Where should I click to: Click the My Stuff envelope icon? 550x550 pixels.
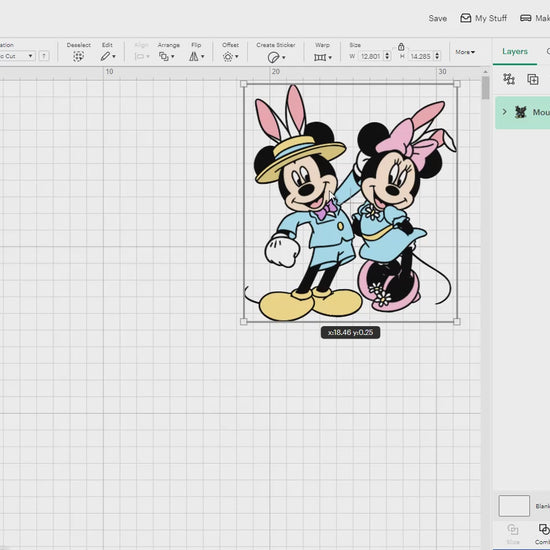click(x=465, y=18)
